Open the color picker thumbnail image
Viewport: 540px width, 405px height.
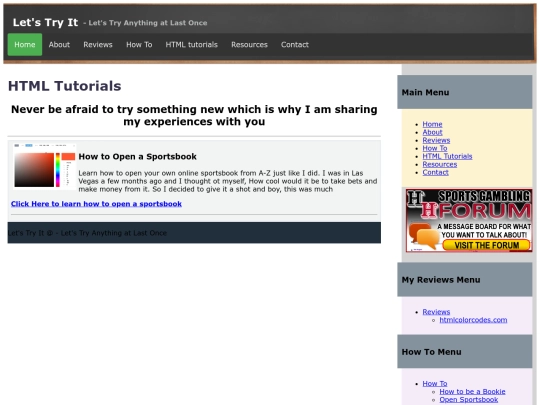tap(44, 167)
